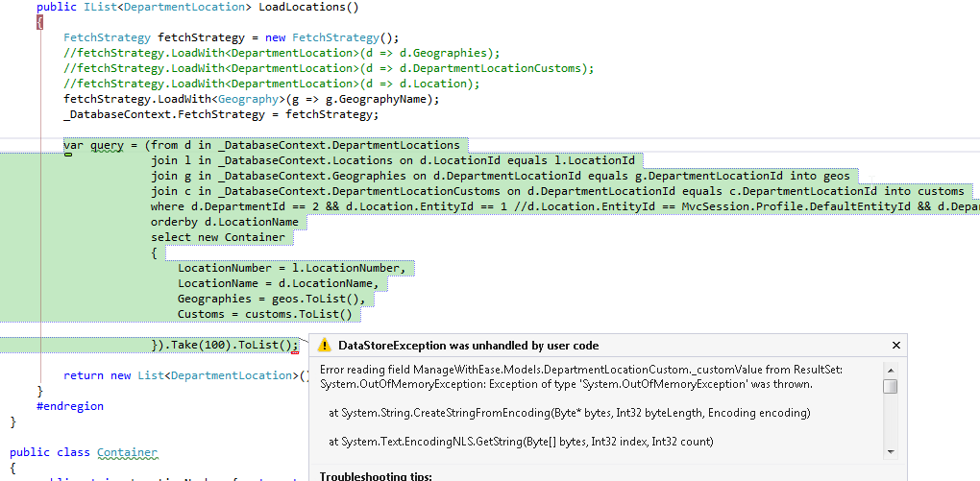
Task: Click the 'Customs = customs.ToList()' line
Action: (265, 314)
